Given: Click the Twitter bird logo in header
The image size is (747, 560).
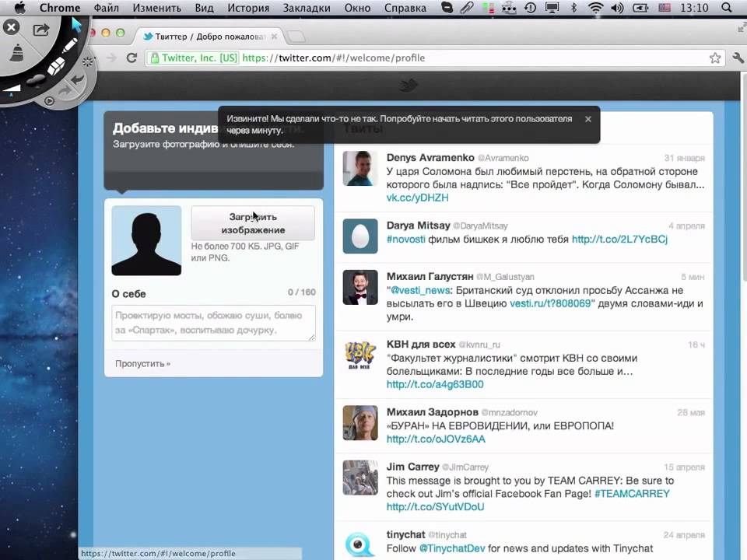Looking at the screenshot, I should click(409, 86).
